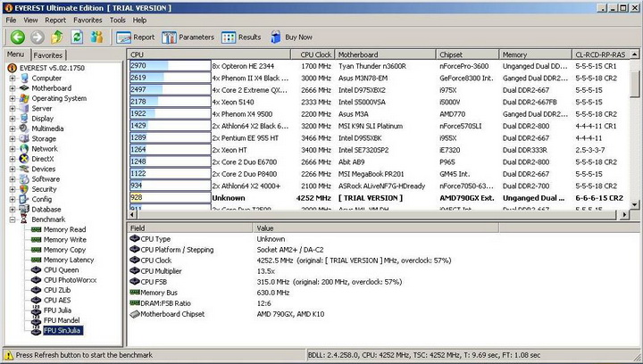The width and height of the screenshot is (643, 364).
Task: Click the horizontal scrollbar right arrow
Action: pos(624,214)
